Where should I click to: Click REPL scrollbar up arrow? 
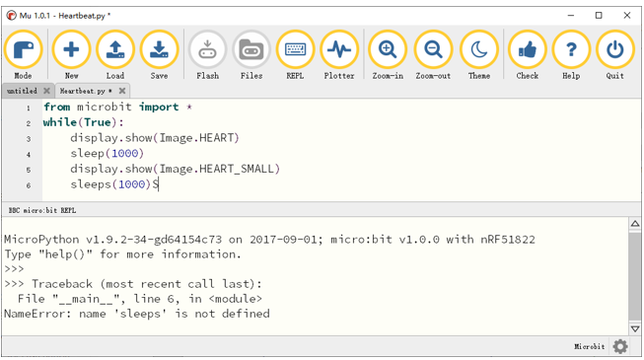tap(635, 224)
